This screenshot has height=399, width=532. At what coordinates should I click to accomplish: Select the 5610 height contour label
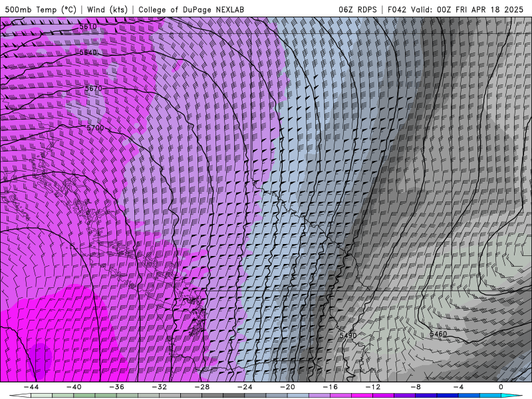click(x=88, y=27)
